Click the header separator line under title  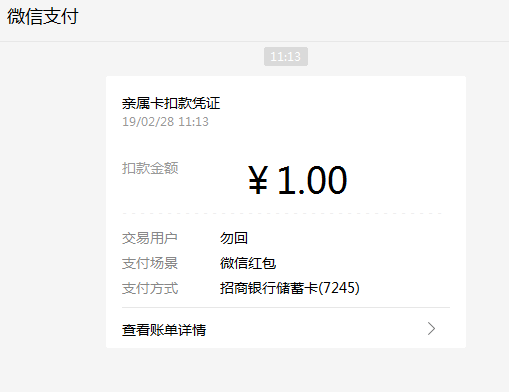254,41
